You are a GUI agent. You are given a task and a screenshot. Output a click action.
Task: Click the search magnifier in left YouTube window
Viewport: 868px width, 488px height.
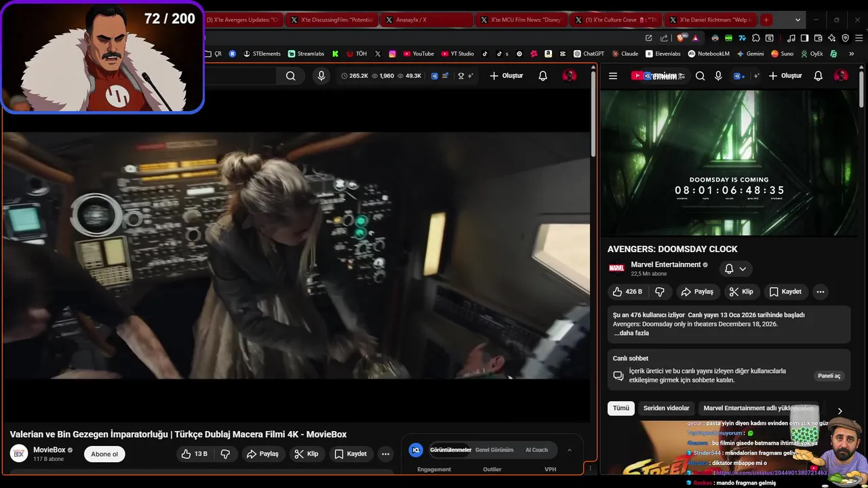point(290,76)
